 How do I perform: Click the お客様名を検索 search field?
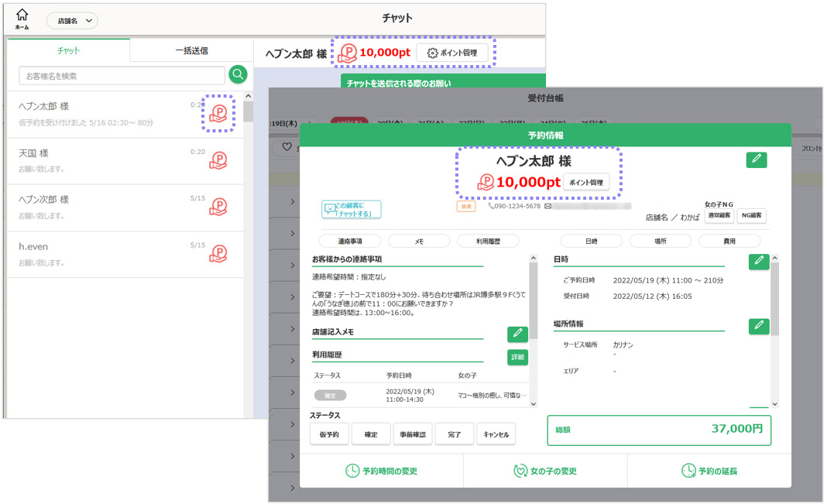click(x=122, y=76)
